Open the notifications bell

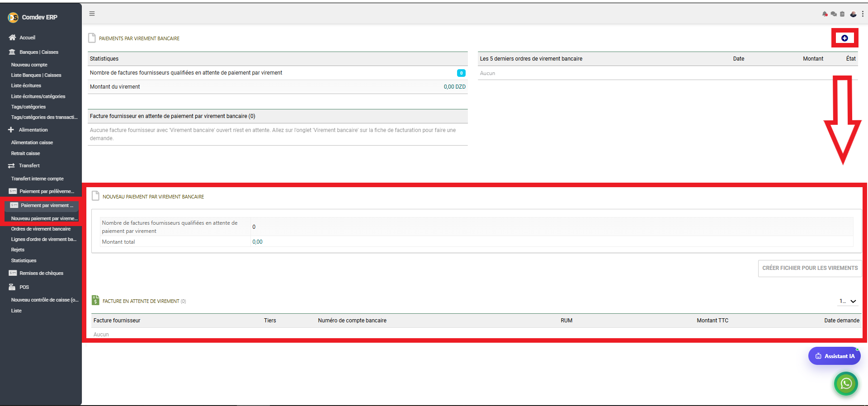[x=825, y=14]
